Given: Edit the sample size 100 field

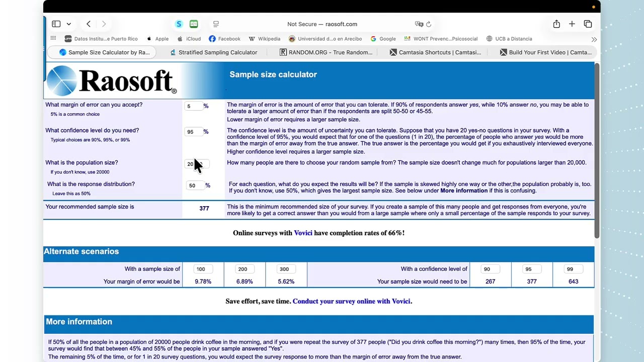Looking at the screenshot, I should click(x=203, y=269).
